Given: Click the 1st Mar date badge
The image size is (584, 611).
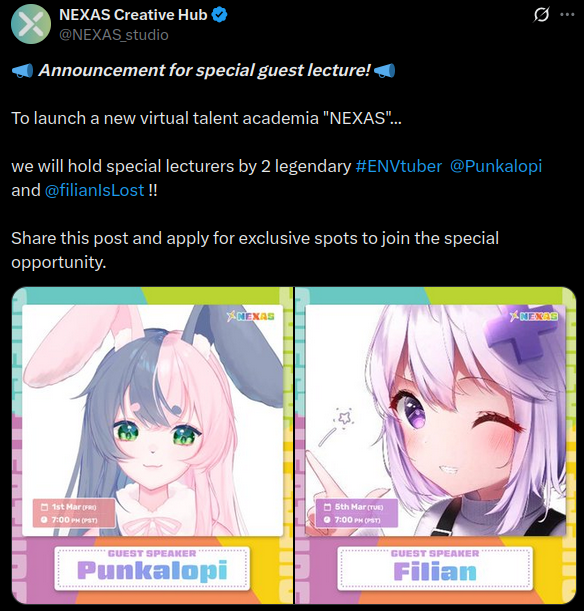Looking at the screenshot, I should (74, 513).
